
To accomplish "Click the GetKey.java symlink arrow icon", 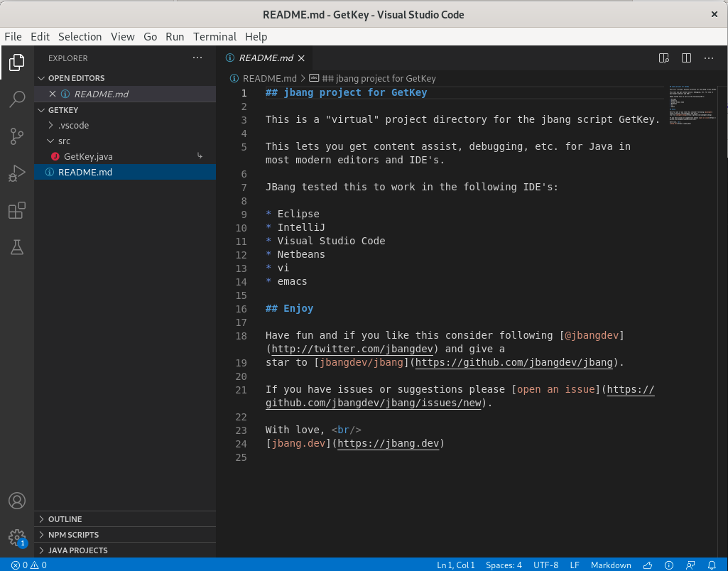I will point(200,156).
